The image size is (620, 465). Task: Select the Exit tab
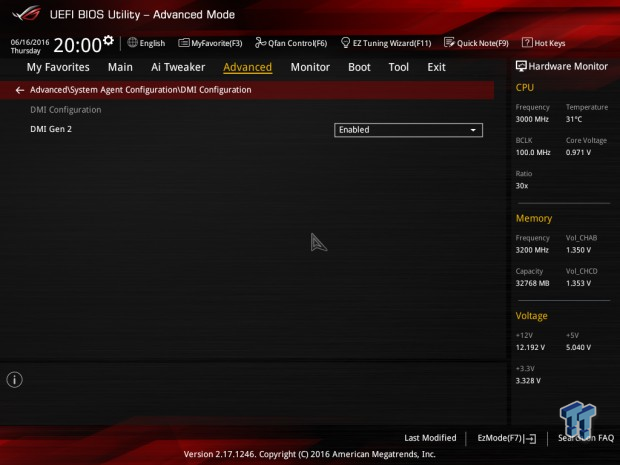pyautogui.click(x=436, y=67)
